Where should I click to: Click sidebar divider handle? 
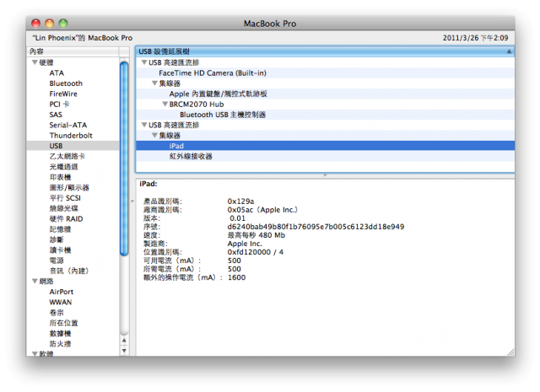point(132,201)
